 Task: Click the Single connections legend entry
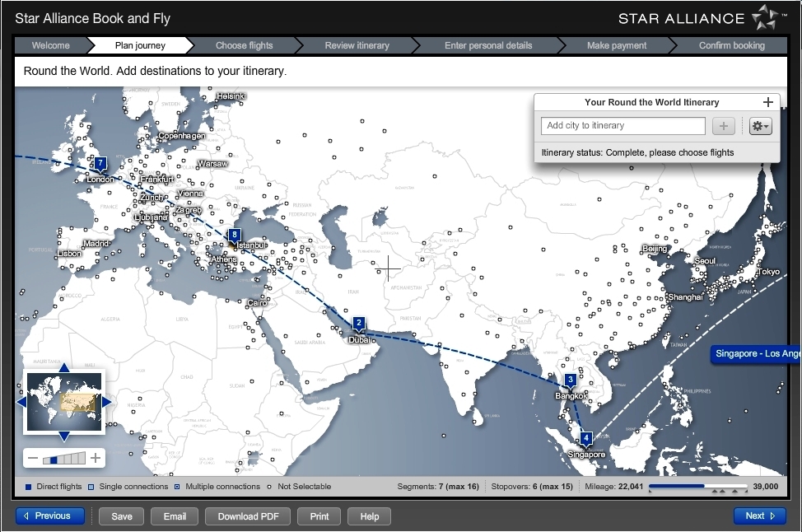click(x=128, y=487)
